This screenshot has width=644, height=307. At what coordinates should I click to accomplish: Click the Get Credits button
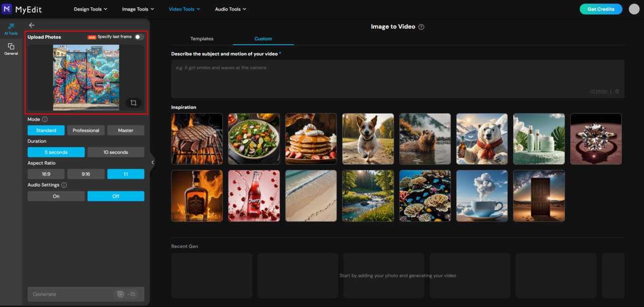pos(601,9)
